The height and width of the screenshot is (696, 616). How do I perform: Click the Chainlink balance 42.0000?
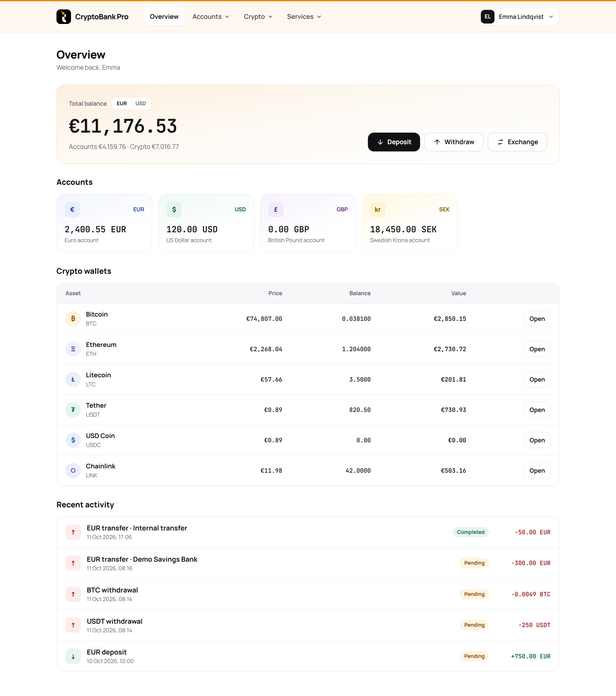click(x=358, y=470)
